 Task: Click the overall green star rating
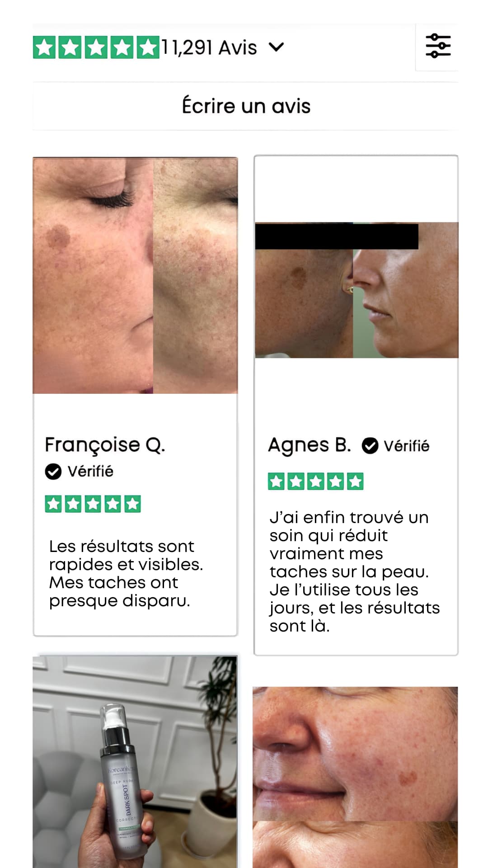pyautogui.click(x=96, y=47)
